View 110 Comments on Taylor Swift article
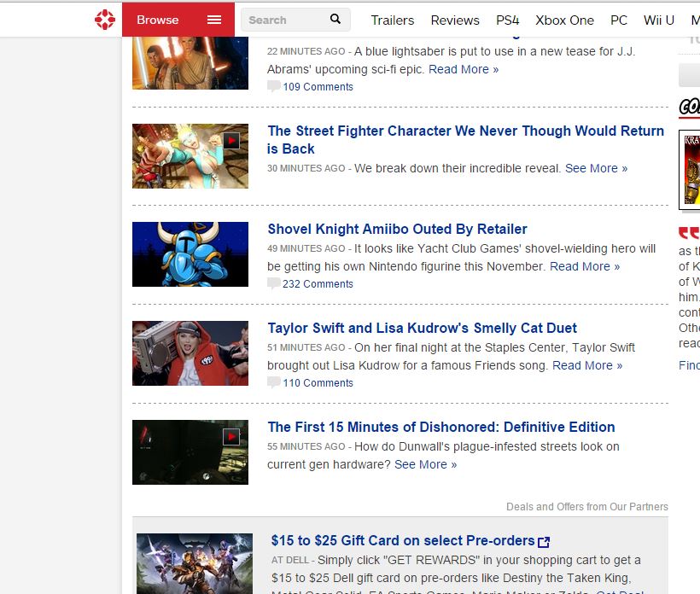This screenshot has height=594, width=700. click(x=318, y=383)
